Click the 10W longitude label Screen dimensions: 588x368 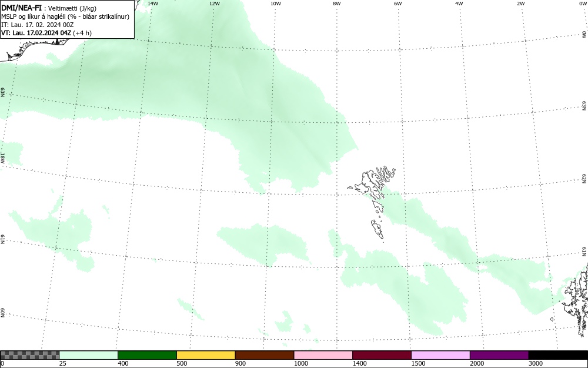pyautogui.click(x=276, y=4)
